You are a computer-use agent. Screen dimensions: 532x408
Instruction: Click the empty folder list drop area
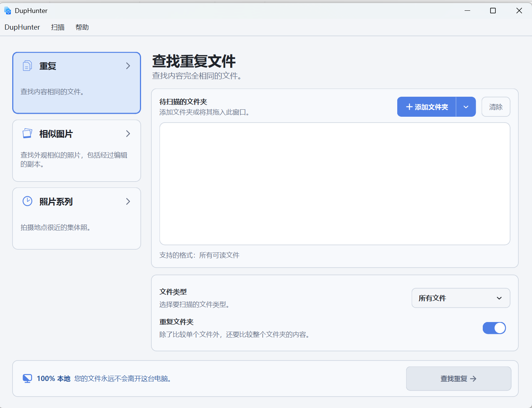click(x=335, y=184)
